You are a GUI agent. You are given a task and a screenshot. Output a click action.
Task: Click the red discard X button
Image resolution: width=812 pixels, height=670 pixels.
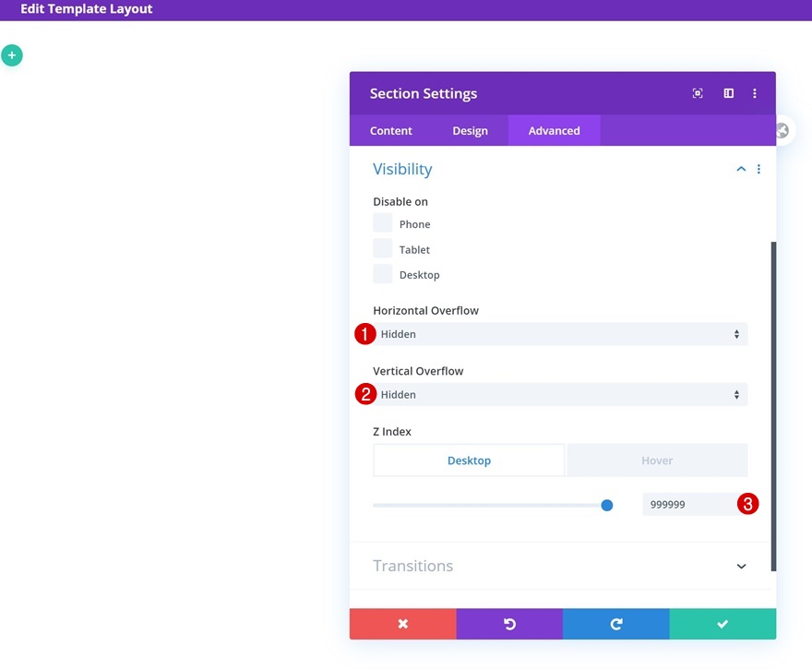[403, 624]
